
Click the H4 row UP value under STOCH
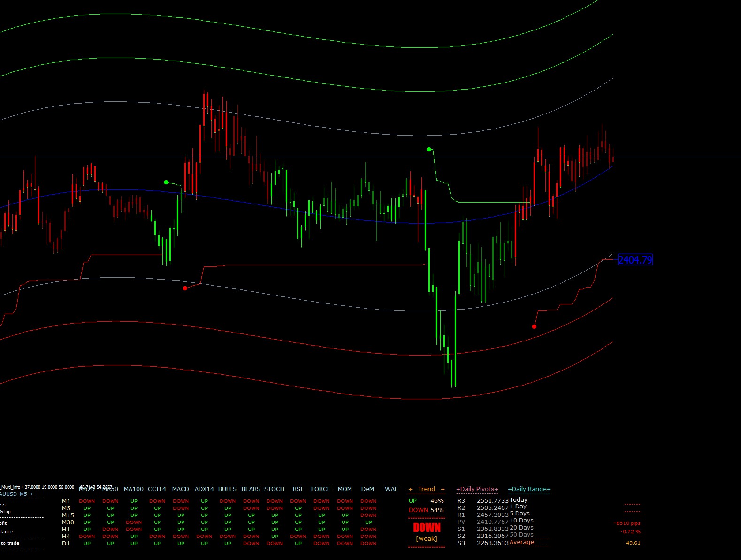275,537
